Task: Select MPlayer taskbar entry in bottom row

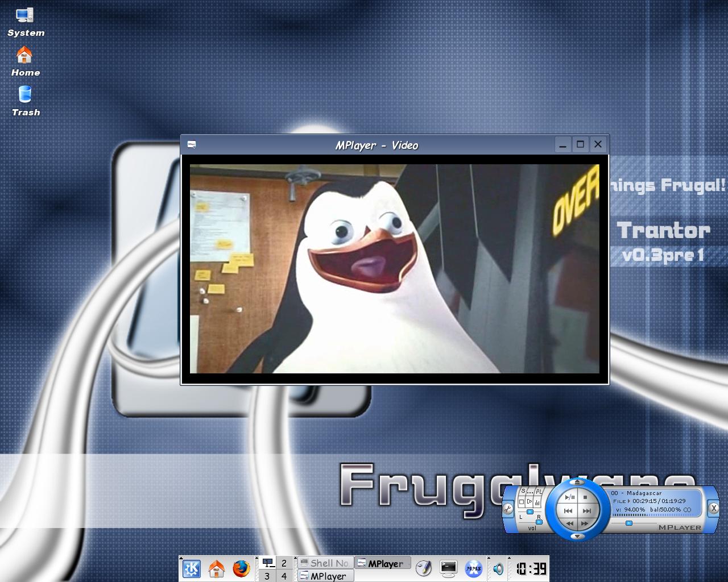Action: coord(325,575)
